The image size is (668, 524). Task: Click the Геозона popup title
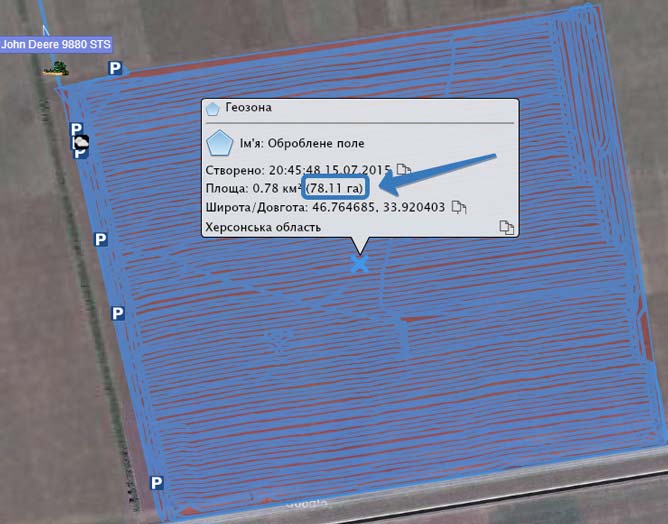pos(248,107)
